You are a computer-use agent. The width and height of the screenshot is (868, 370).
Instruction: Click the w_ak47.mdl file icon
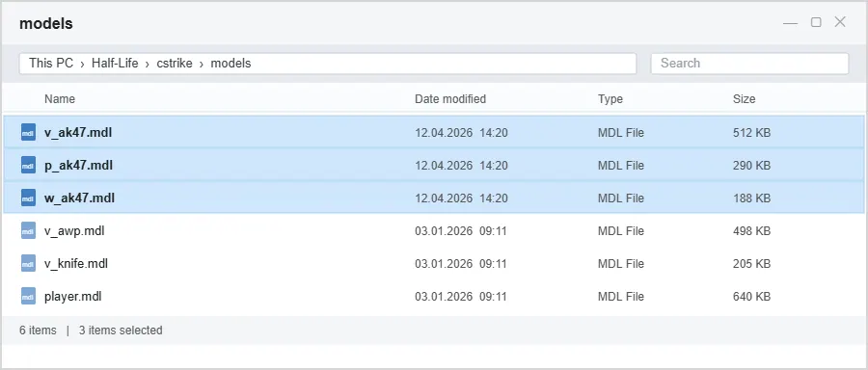(x=28, y=198)
